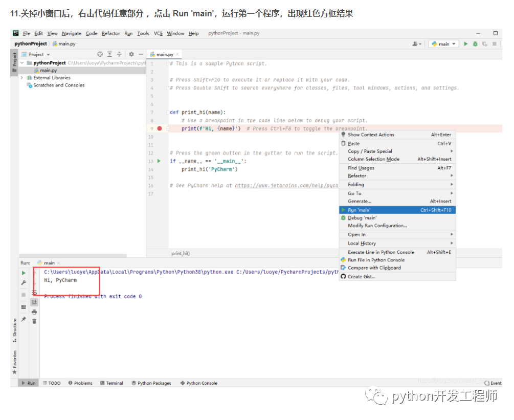The image size is (514, 420).
Task: Open the Refactor menu in menu bar
Action: 111,33
